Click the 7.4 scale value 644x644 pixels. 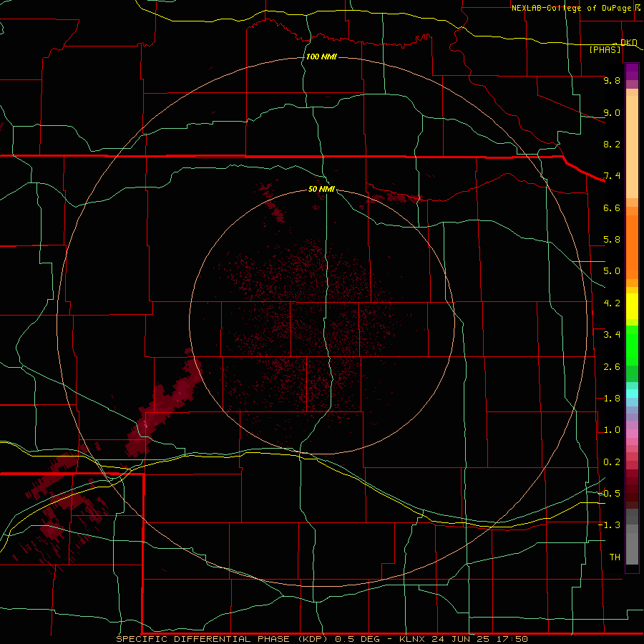click(x=612, y=176)
